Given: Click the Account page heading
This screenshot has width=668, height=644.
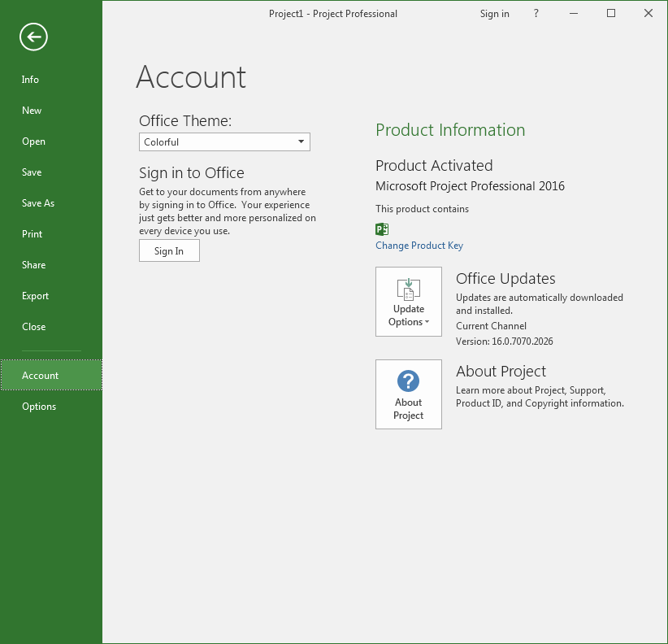Looking at the screenshot, I should pos(191,77).
